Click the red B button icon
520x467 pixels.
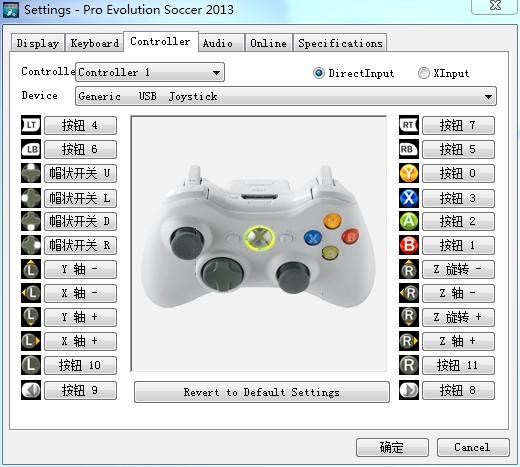[x=409, y=245]
